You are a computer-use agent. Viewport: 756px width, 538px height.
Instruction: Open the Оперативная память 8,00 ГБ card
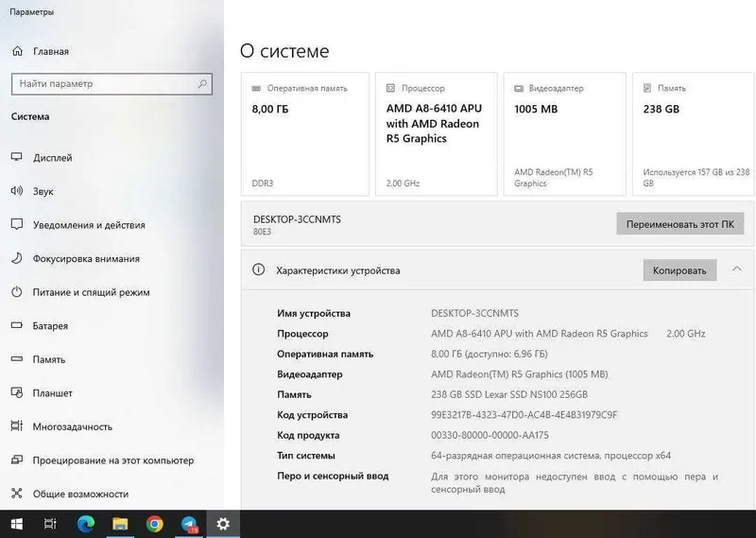click(x=305, y=134)
